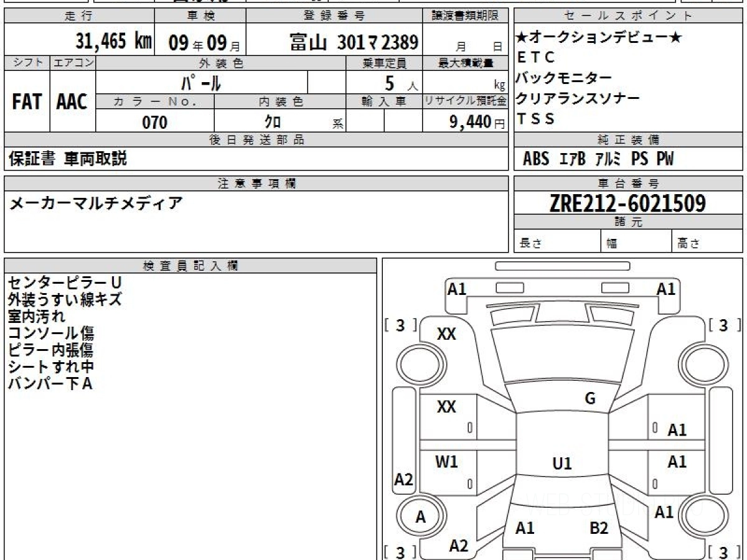747x560 pixels.
Task: Select the センターピラーU inspector note
Action: pos(60,283)
